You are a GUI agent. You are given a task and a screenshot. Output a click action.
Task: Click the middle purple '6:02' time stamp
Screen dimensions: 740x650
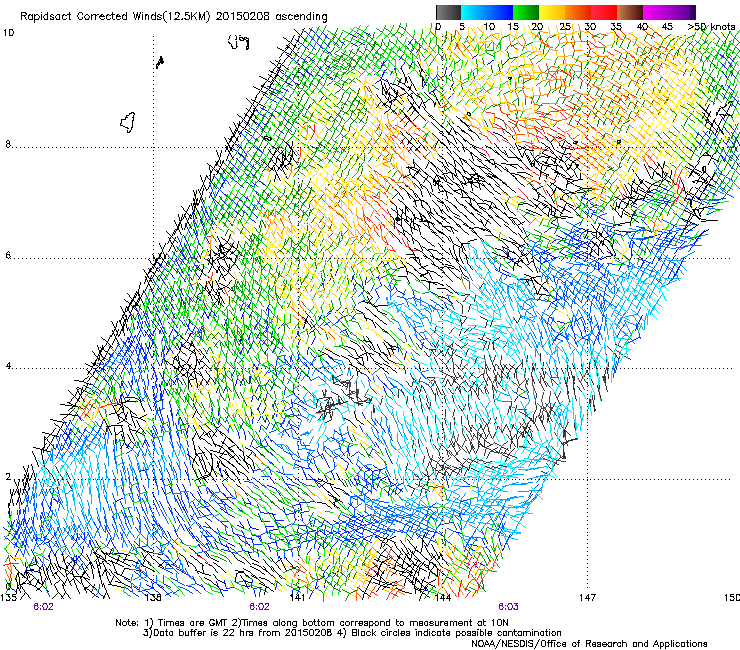(x=260, y=607)
